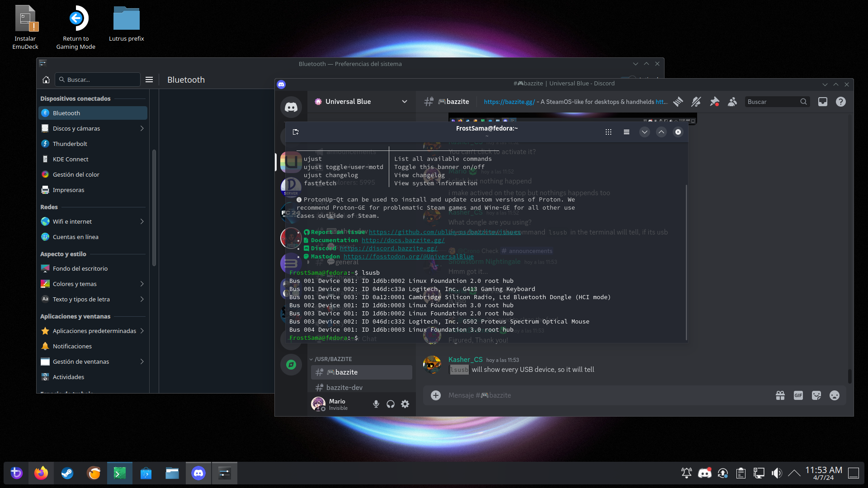Open hamburger menu in System Settings

click(149, 80)
